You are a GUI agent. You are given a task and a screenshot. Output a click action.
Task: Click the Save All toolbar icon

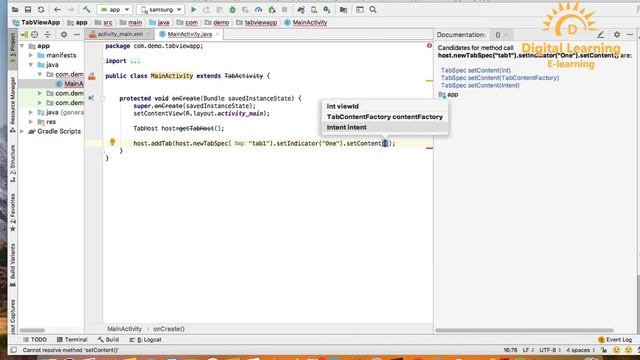point(28,9)
